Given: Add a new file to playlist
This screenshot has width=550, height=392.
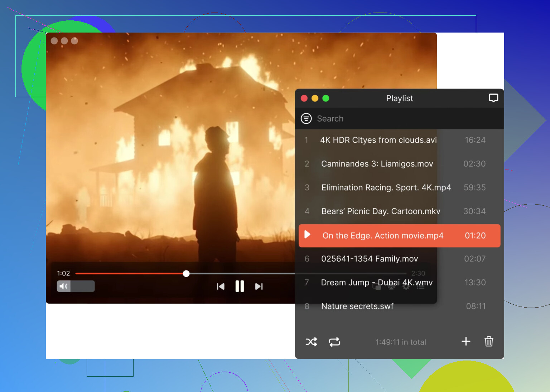Looking at the screenshot, I should (x=466, y=342).
